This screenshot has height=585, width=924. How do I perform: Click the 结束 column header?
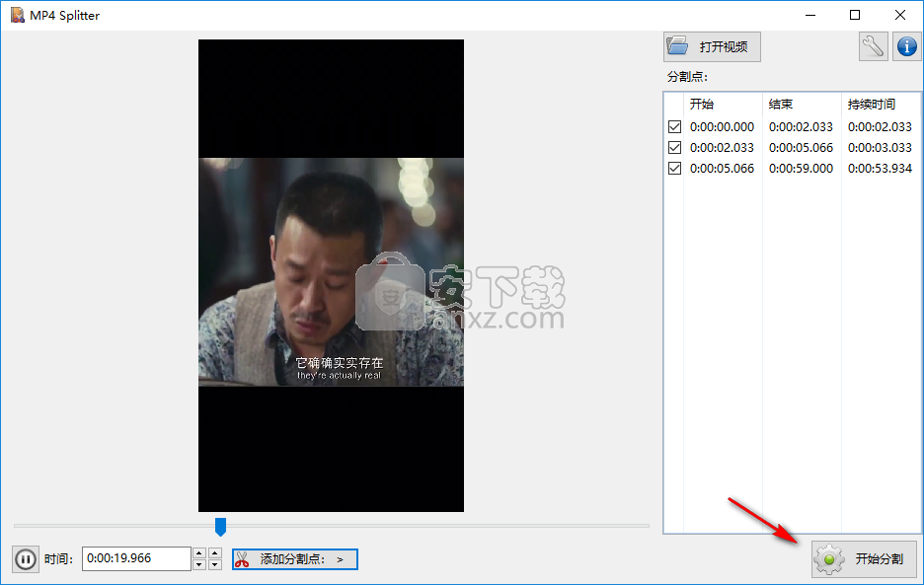802,105
